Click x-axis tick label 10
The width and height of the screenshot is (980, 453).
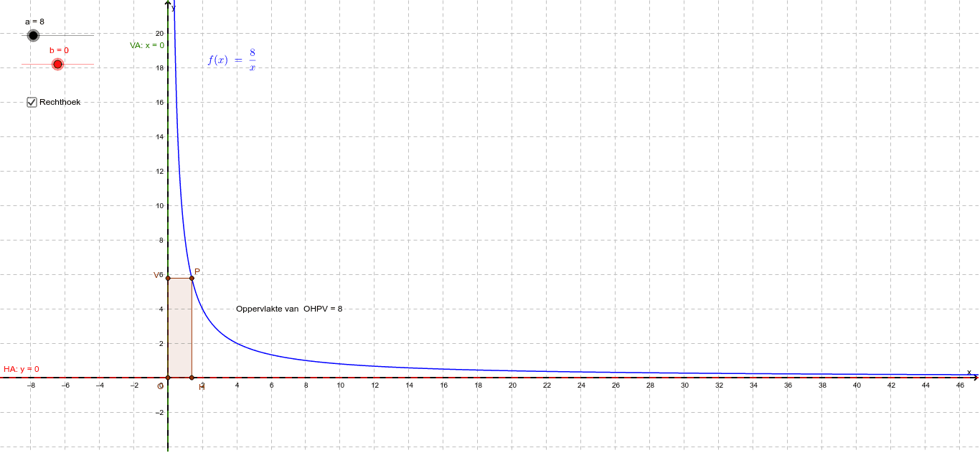[340, 386]
